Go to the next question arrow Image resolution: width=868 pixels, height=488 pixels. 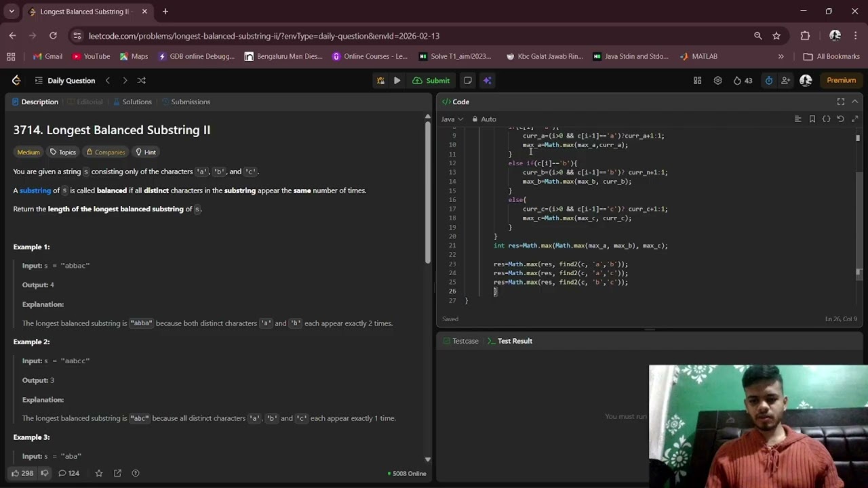[125, 81]
